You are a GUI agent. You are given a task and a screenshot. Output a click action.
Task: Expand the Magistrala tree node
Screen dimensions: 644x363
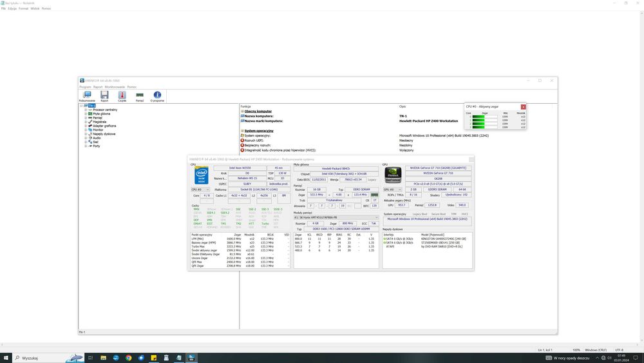[86, 122]
